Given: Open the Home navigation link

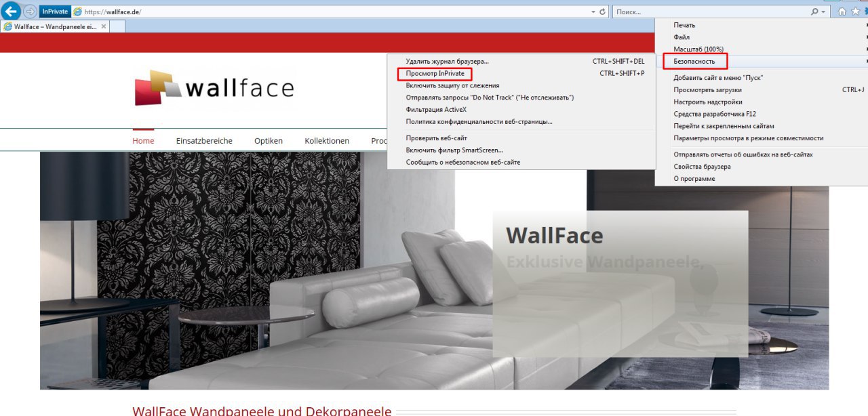Looking at the screenshot, I should (143, 141).
